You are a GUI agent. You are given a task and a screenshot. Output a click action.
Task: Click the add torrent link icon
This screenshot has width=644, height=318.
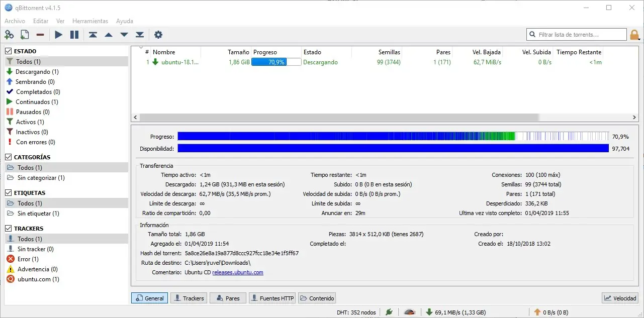pyautogui.click(x=9, y=35)
